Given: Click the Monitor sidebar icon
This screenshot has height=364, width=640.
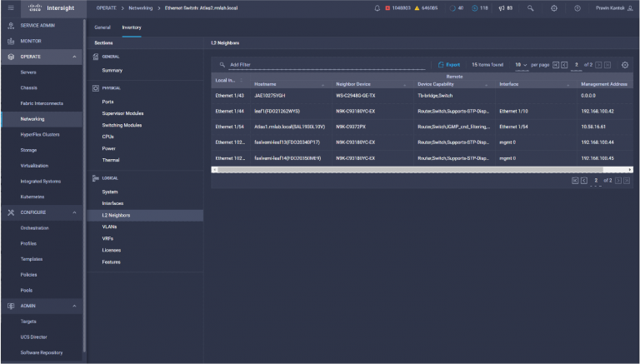Looking at the screenshot, I should click(11, 41).
